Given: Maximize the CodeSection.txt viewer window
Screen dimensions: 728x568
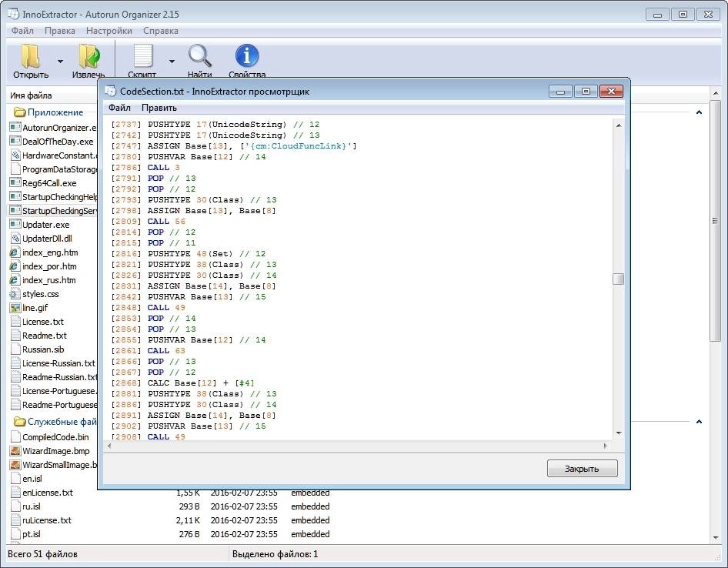Looking at the screenshot, I should pos(586,91).
